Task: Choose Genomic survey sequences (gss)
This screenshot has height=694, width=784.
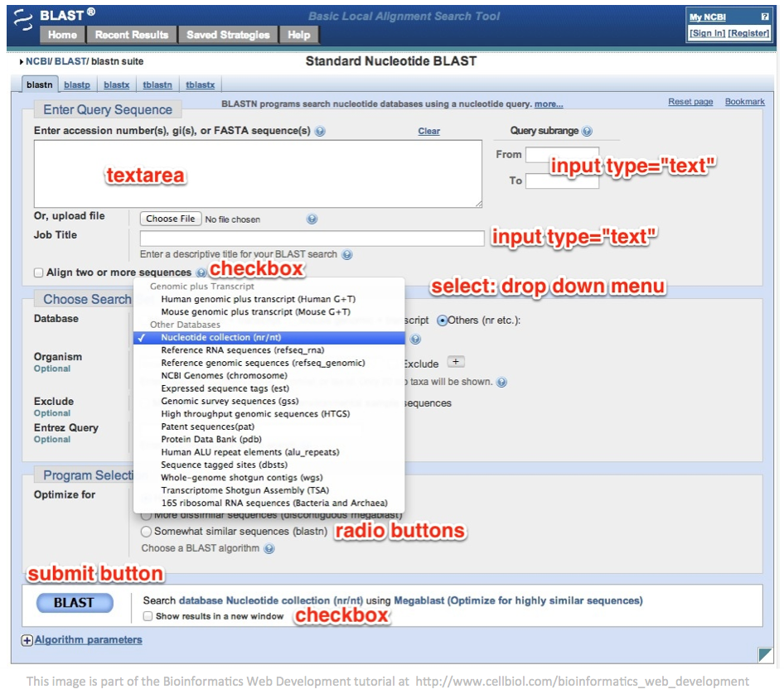Action: coord(269,401)
